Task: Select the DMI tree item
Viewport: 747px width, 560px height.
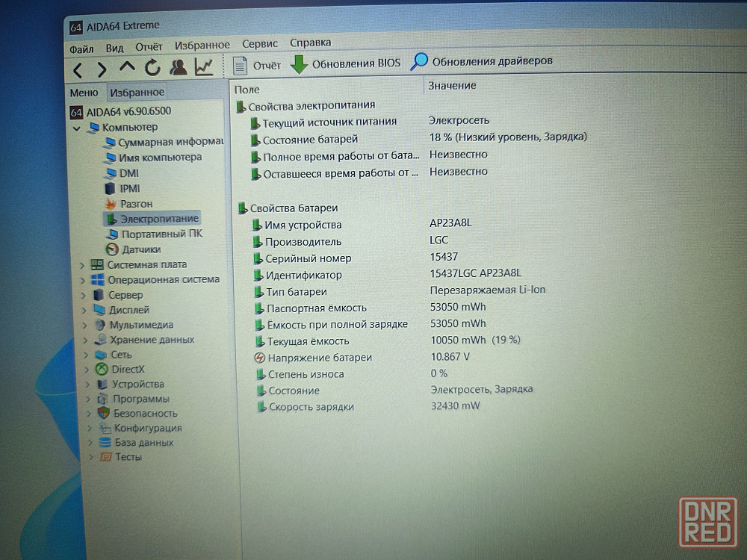Action: click(x=122, y=173)
